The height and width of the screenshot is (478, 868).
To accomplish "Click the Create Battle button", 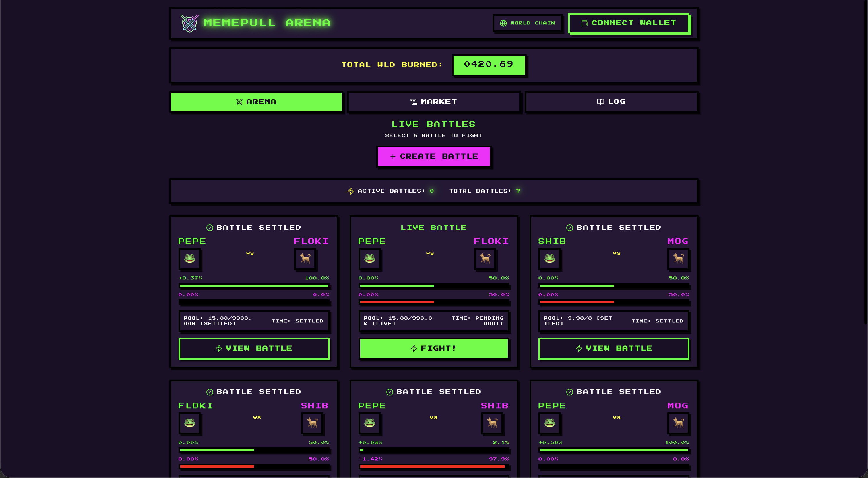I will 434,157.
